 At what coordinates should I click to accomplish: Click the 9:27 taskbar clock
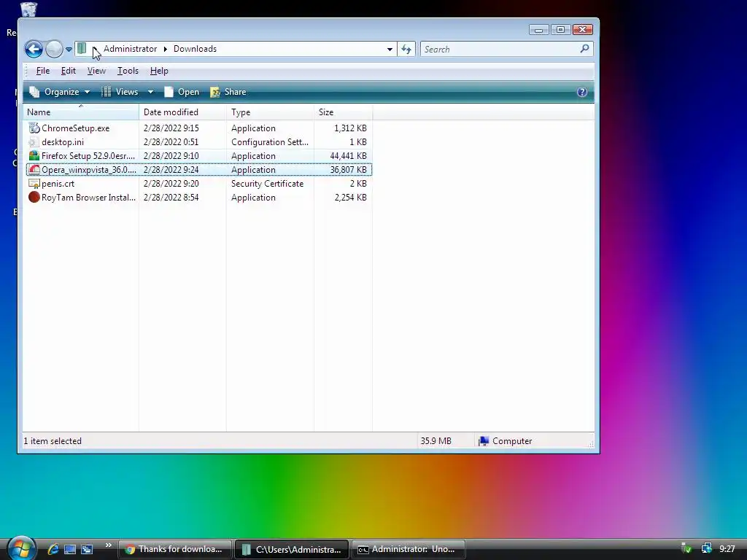point(727,549)
